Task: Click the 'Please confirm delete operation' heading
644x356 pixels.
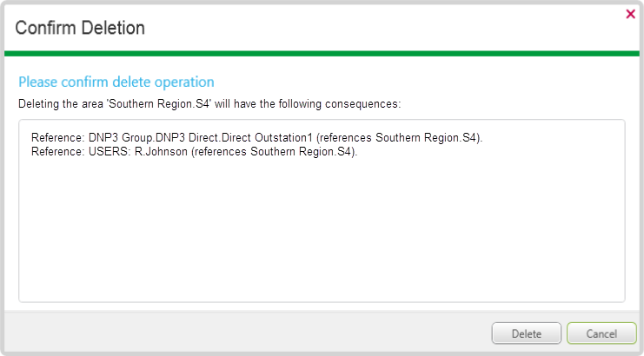Action: coord(116,82)
